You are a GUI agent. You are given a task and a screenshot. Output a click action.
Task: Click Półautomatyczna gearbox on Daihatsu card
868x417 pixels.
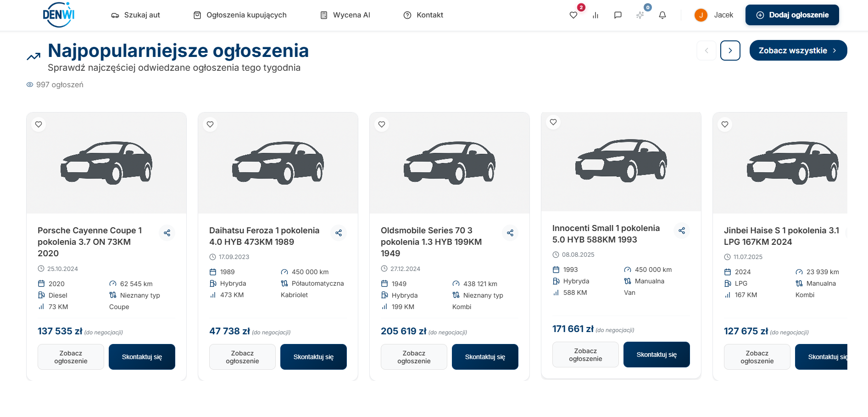[318, 283]
